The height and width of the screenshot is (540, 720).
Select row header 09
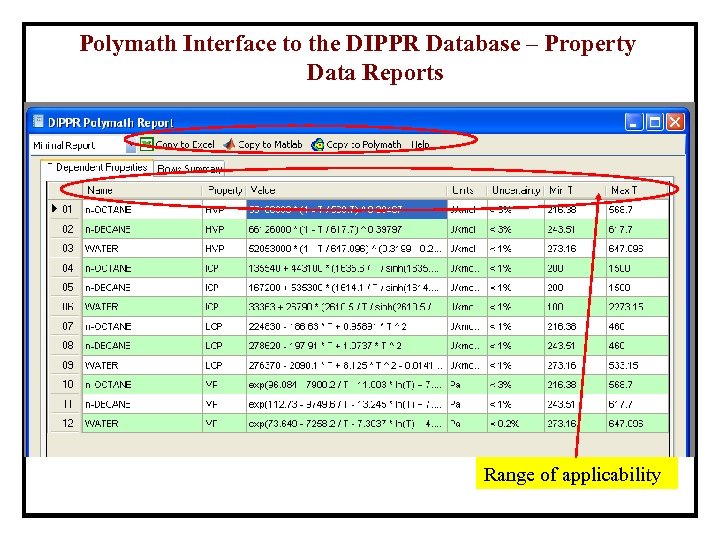(65, 365)
